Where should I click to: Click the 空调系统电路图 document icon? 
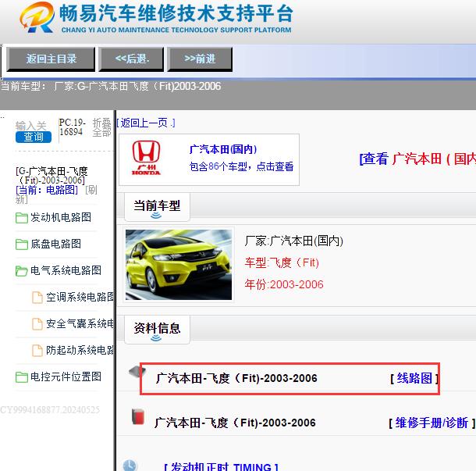coord(37,297)
